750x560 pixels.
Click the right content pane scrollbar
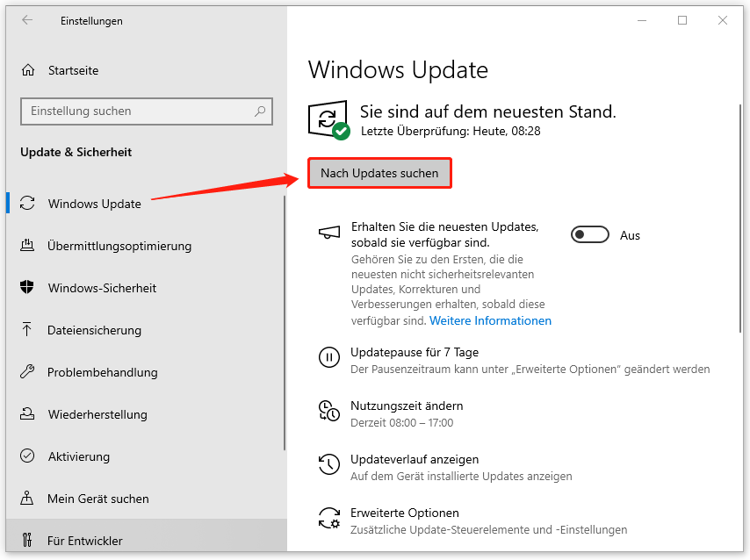click(740, 218)
